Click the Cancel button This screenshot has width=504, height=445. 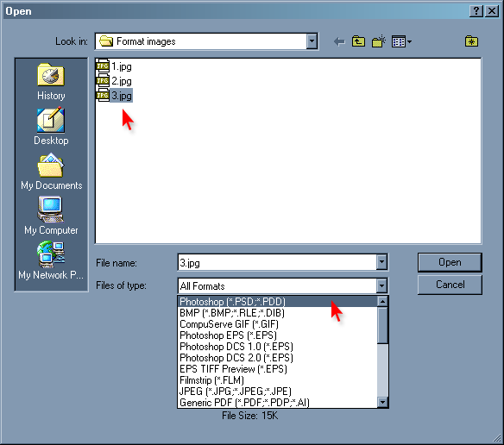(x=450, y=285)
